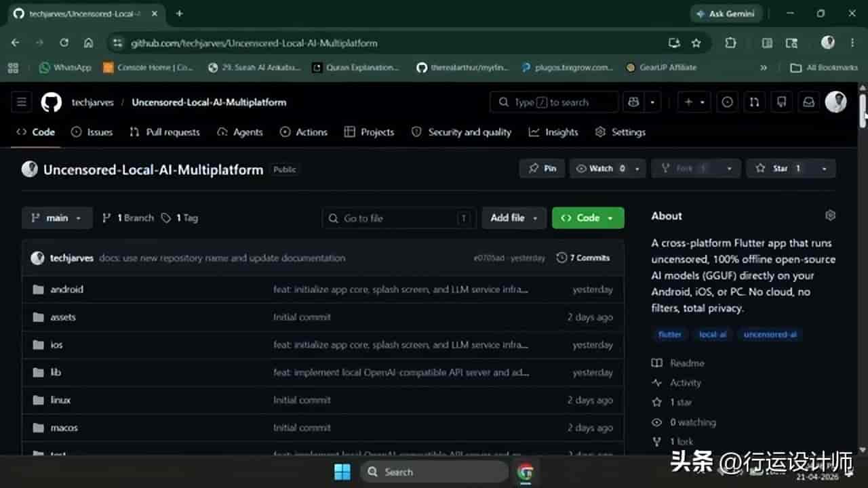Pin the repository to your profile
Viewport: 868px width, 488px height.
[x=542, y=168]
